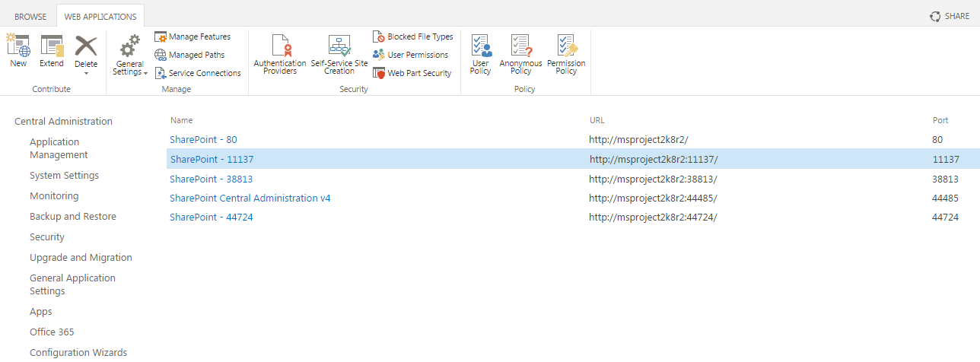Click port value 11137
980x362 pixels.
946,159
